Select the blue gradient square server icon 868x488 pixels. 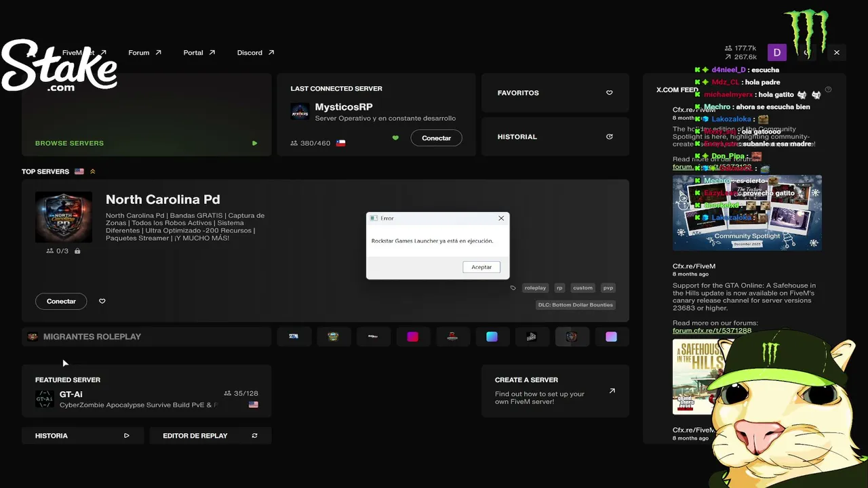(492, 337)
